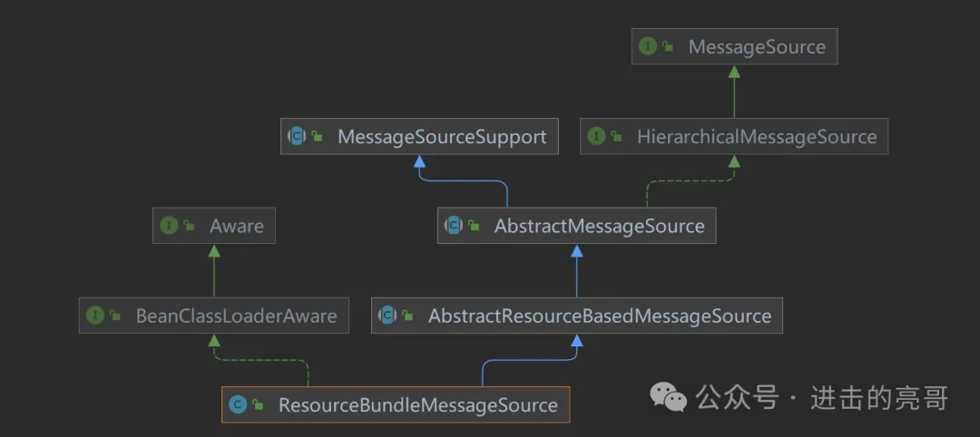
Task: Select the MessageSource interface node
Action: coord(734,47)
